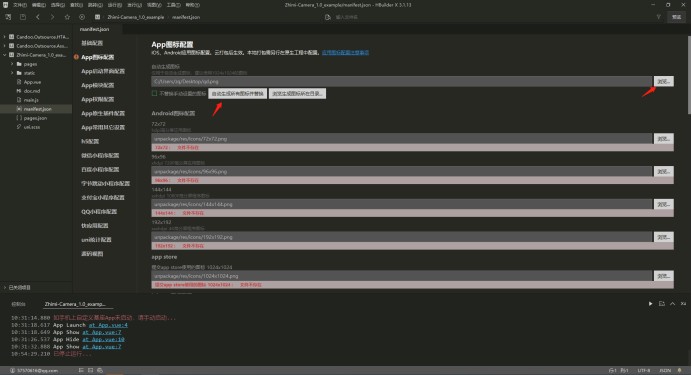Go back with the left arrow
The width and height of the screenshot is (692, 375).
pyautogui.click(x=38, y=17)
